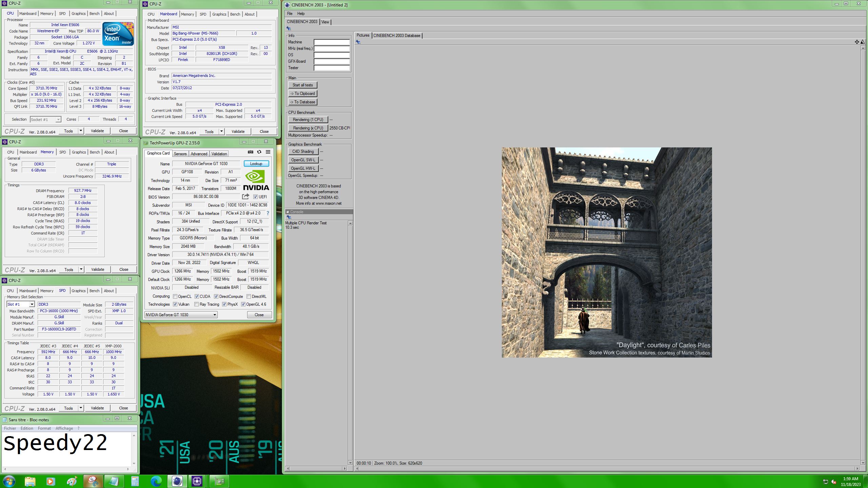This screenshot has height=488, width=868.
Task: Click the Pictures panel horizontal scrollbar
Action: [x=607, y=469]
